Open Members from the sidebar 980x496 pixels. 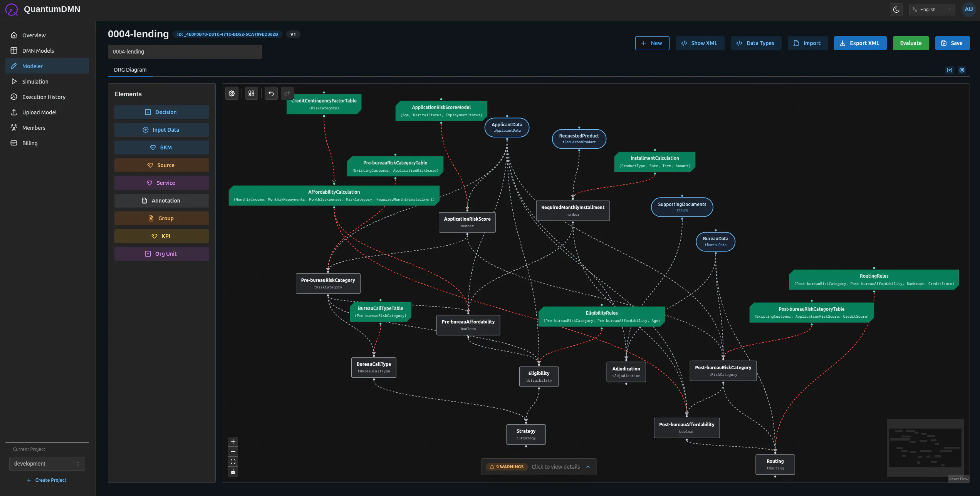click(47, 127)
